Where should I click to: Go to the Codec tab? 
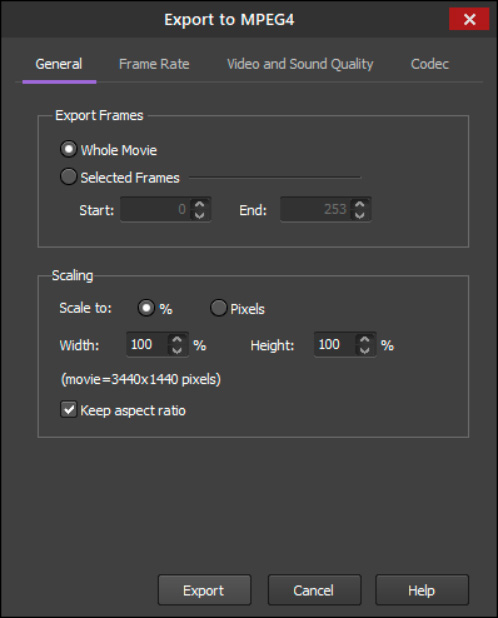coord(430,64)
